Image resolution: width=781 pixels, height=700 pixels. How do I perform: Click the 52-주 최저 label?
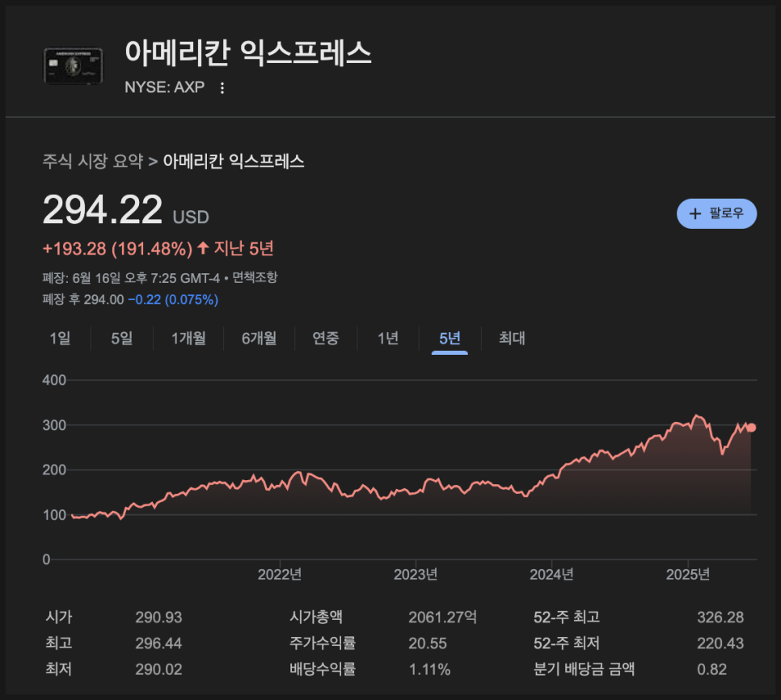point(566,643)
